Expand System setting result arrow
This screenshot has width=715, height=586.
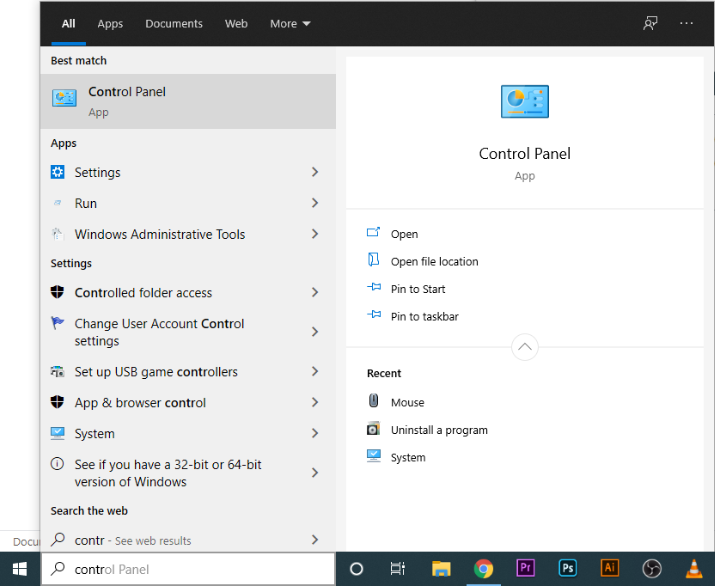click(315, 433)
